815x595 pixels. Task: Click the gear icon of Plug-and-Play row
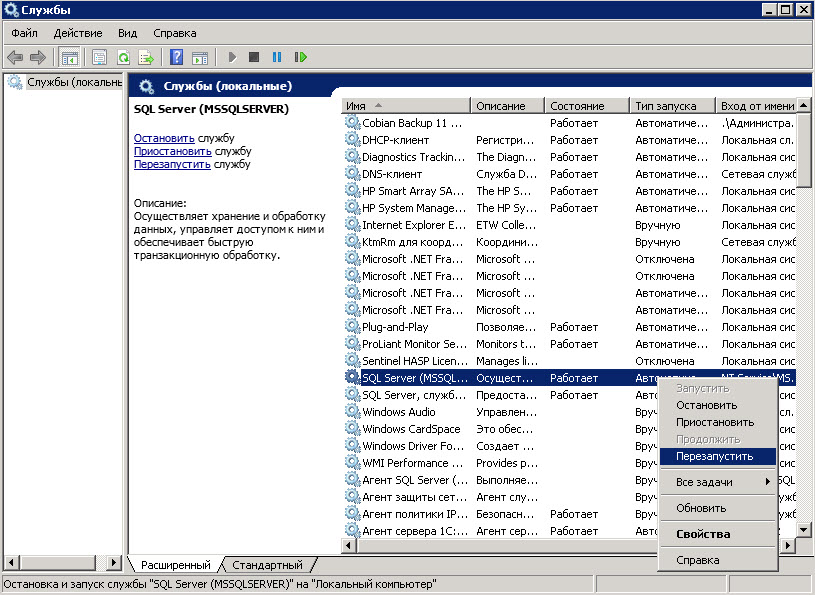tap(352, 327)
